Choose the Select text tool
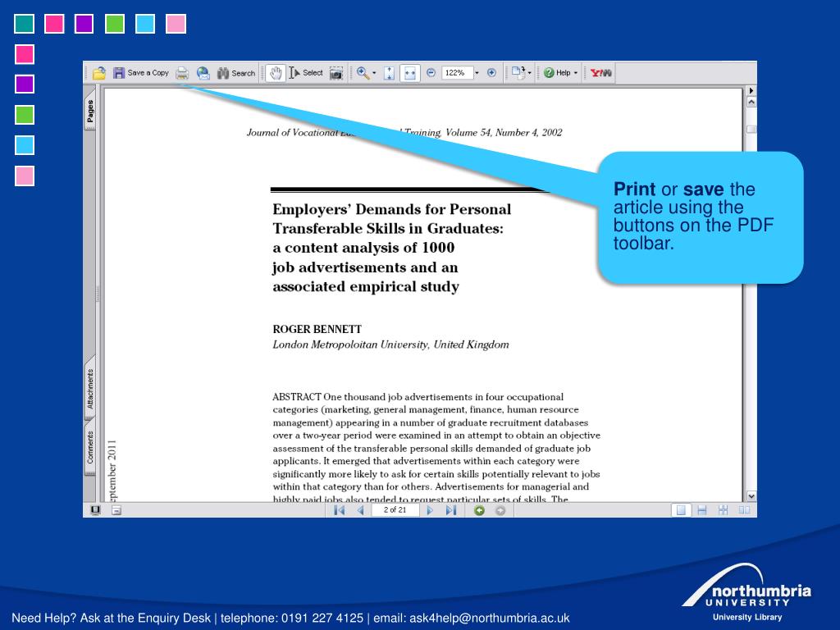The image size is (840, 630). click(306, 73)
